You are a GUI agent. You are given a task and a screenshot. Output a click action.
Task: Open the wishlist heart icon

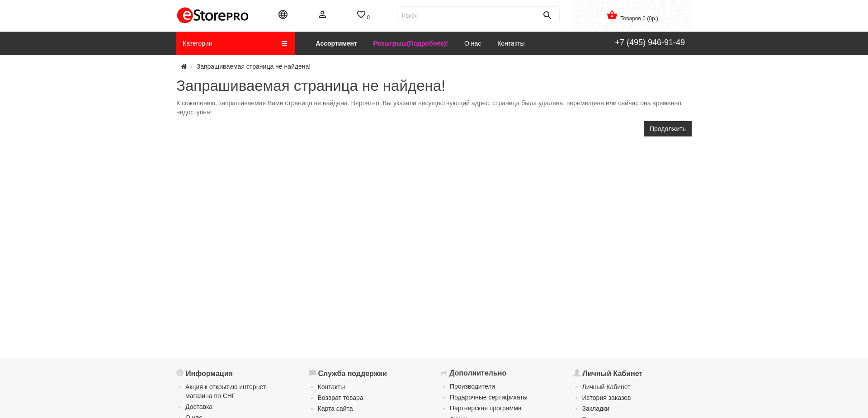361,14
